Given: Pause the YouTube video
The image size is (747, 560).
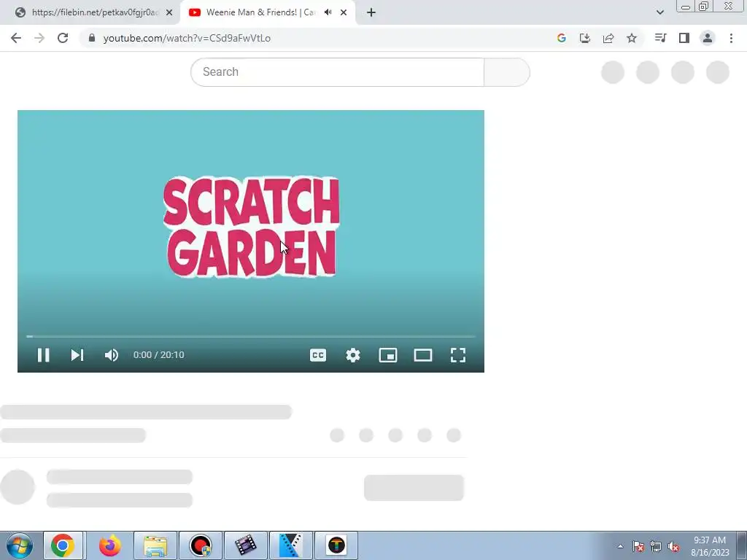Looking at the screenshot, I should [43, 355].
